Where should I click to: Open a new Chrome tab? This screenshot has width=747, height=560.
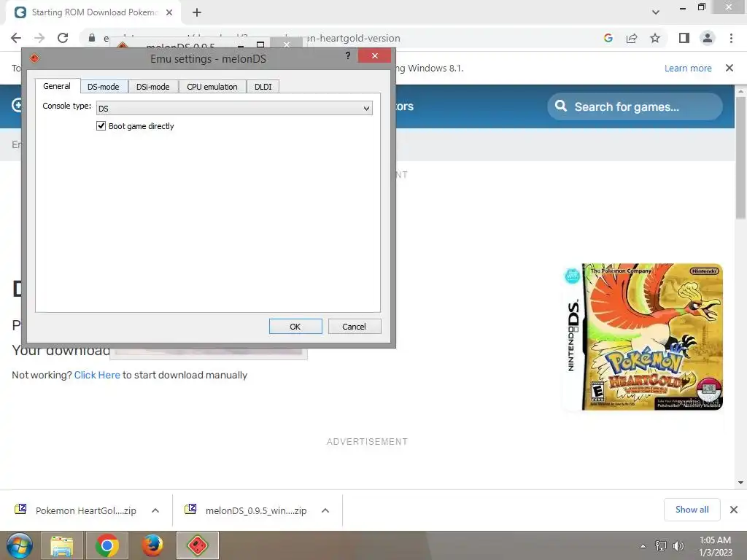click(197, 12)
